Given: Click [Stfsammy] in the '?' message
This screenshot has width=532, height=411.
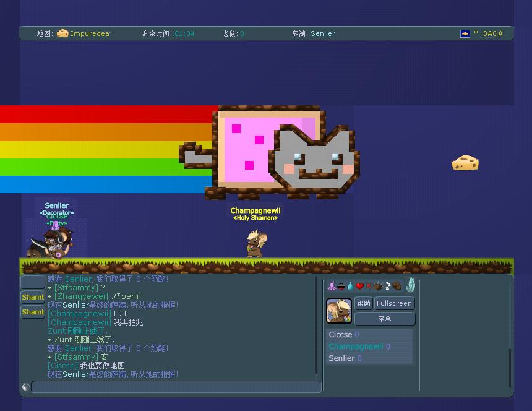Looking at the screenshot, I should (x=76, y=287).
